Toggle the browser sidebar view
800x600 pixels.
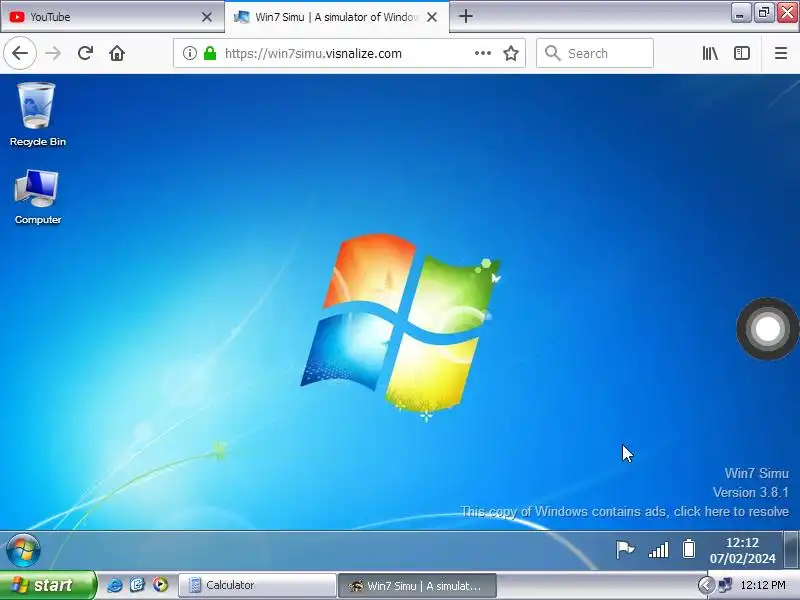742,53
